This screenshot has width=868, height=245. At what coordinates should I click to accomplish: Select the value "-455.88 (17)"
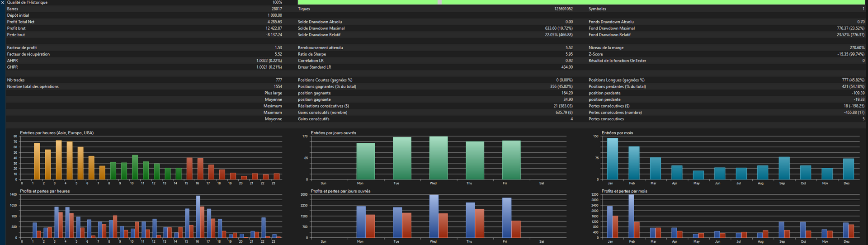coord(854,113)
